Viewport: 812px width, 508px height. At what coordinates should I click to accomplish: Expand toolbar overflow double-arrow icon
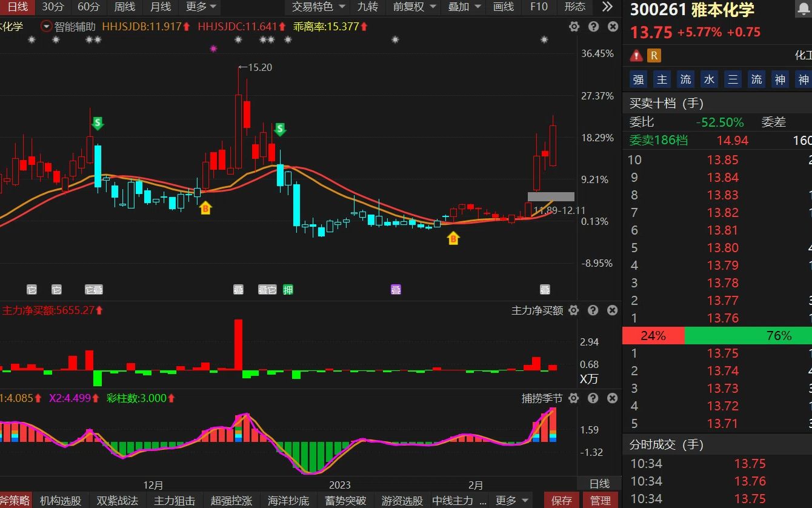point(607,7)
